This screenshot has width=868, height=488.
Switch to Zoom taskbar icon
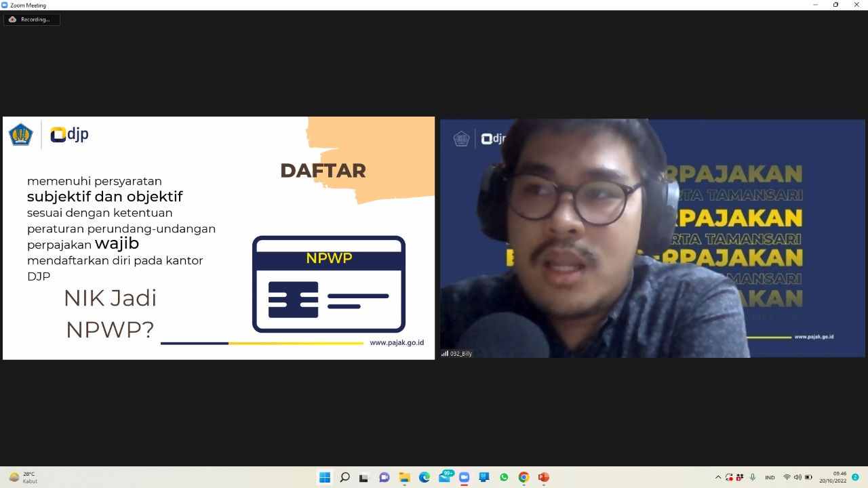[x=464, y=477]
